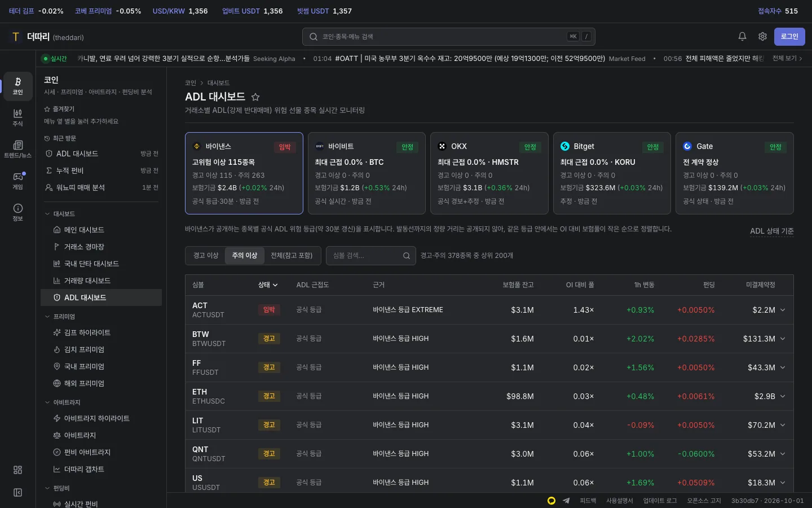
Task: Select the Gate exchange card
Action: click(735, 173)
